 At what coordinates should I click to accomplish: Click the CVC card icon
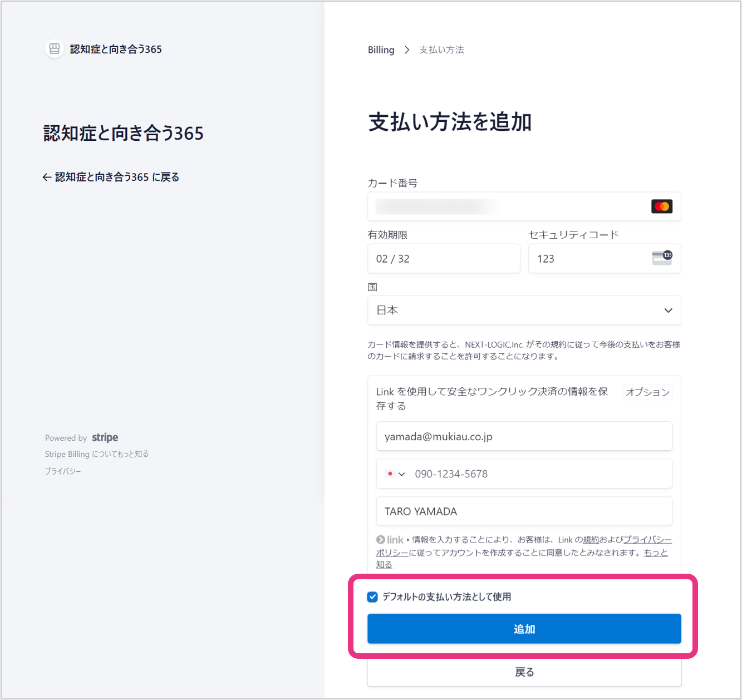(x=662, y=258)
